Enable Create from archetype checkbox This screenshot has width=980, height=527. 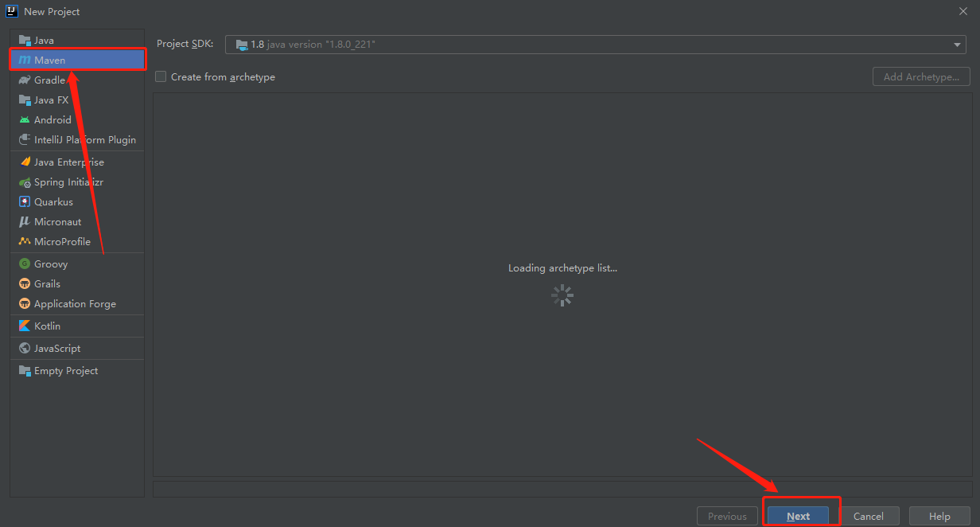161,76
